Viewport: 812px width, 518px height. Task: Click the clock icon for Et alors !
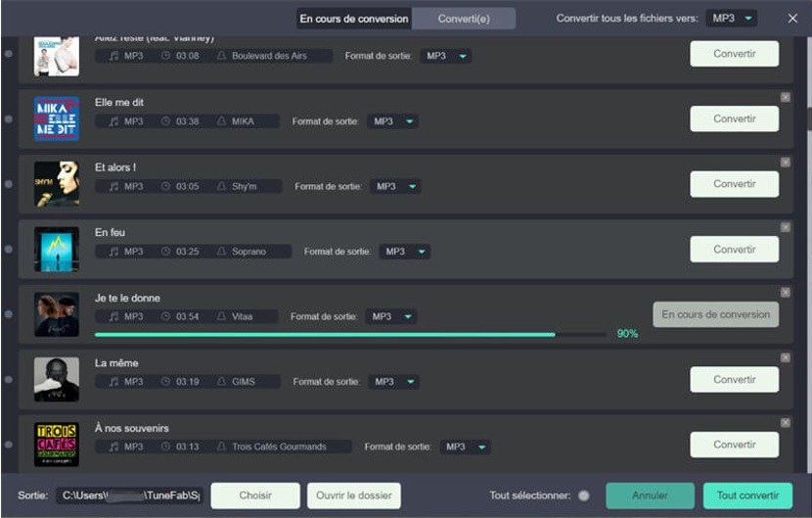165,186
